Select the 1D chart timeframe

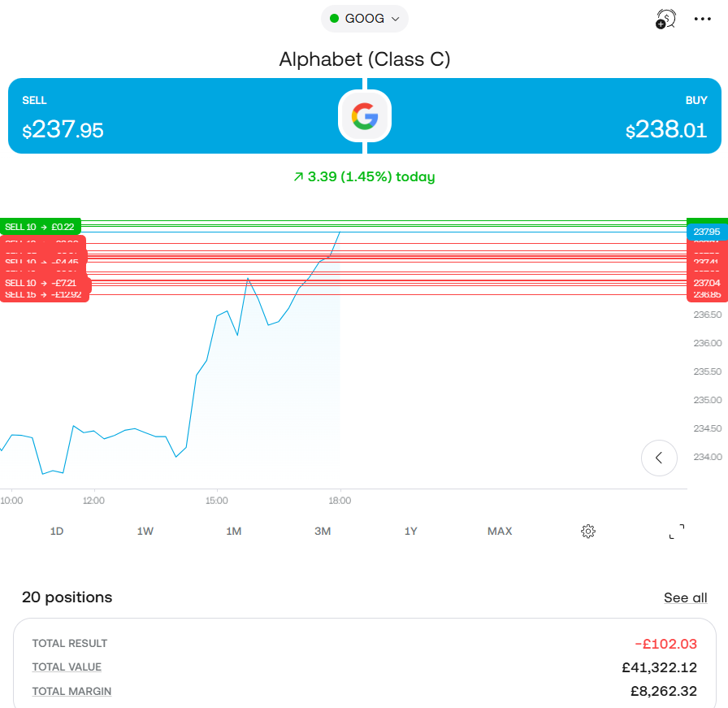[x=57, y=531]
